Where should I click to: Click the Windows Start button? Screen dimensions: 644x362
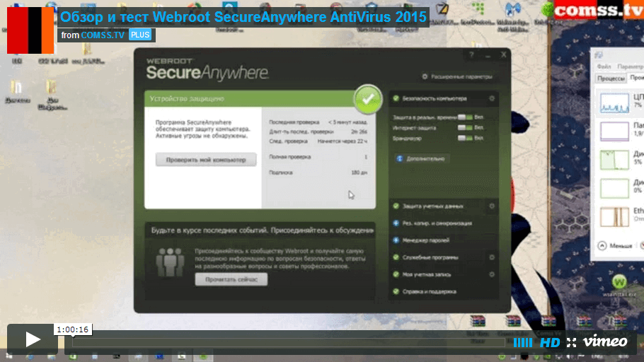(8, 357)
